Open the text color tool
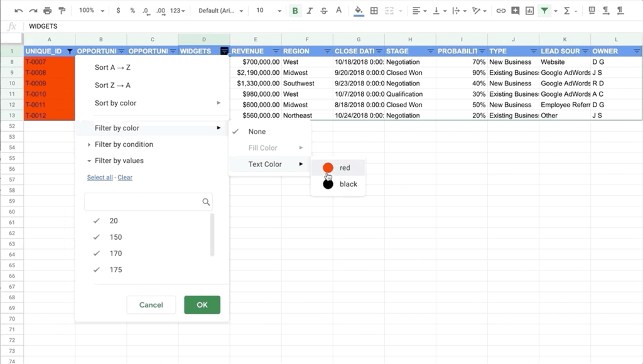 click(338, 11)
